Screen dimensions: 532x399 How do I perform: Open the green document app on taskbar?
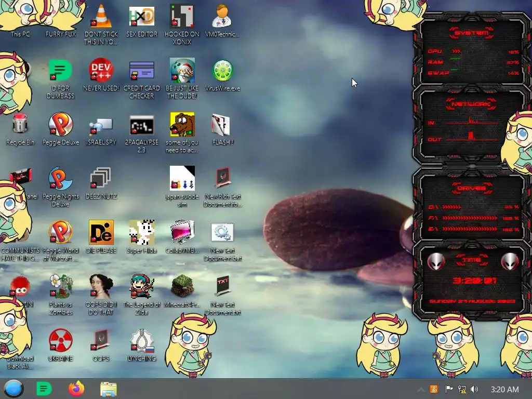click(44, 389)
